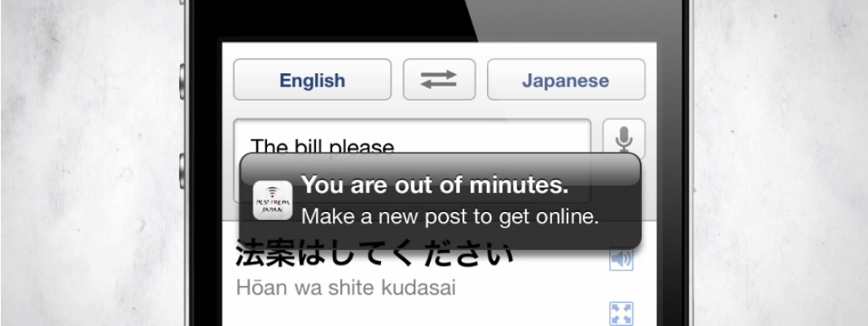Expand the translation with the fullscreen arrows icon

[621, 313]
